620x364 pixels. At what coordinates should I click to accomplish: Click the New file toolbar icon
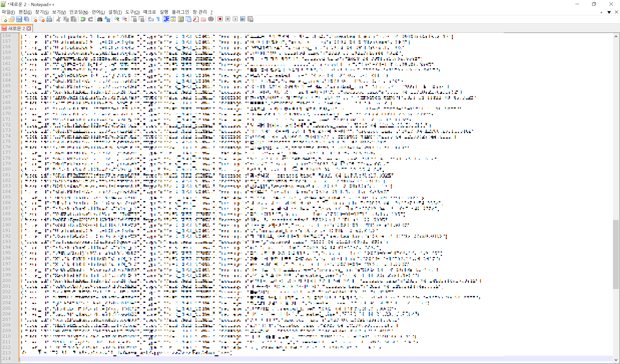tap(4, 19)
